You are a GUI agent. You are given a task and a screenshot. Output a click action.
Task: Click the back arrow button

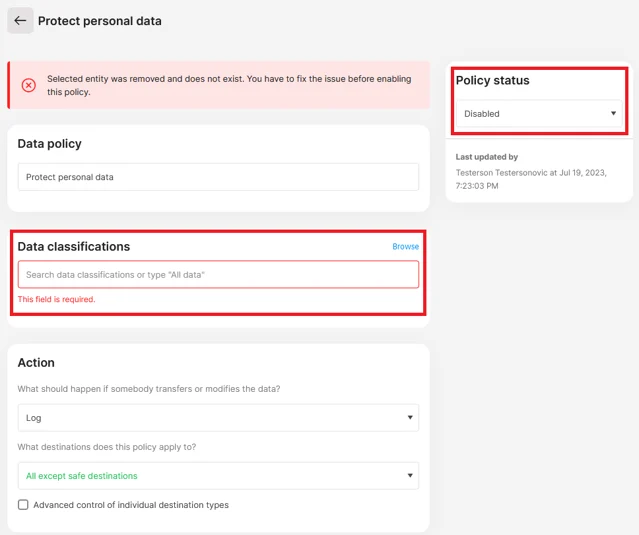[20, 21]
